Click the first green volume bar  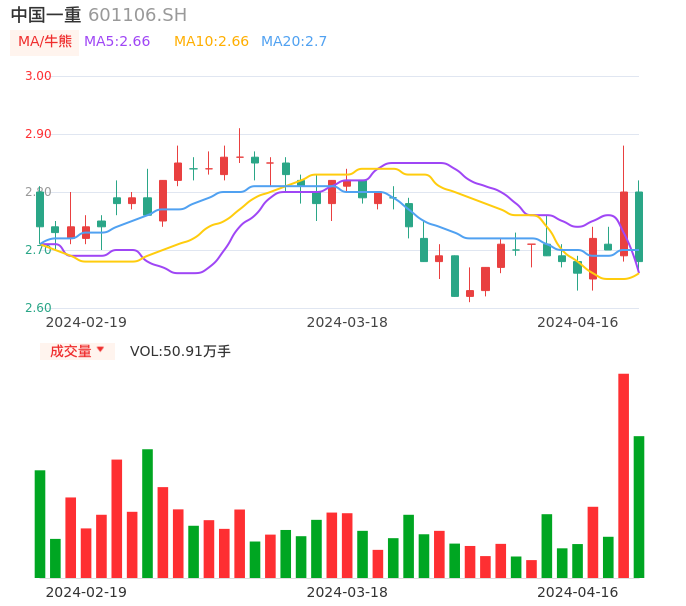[x=40, y=523]
